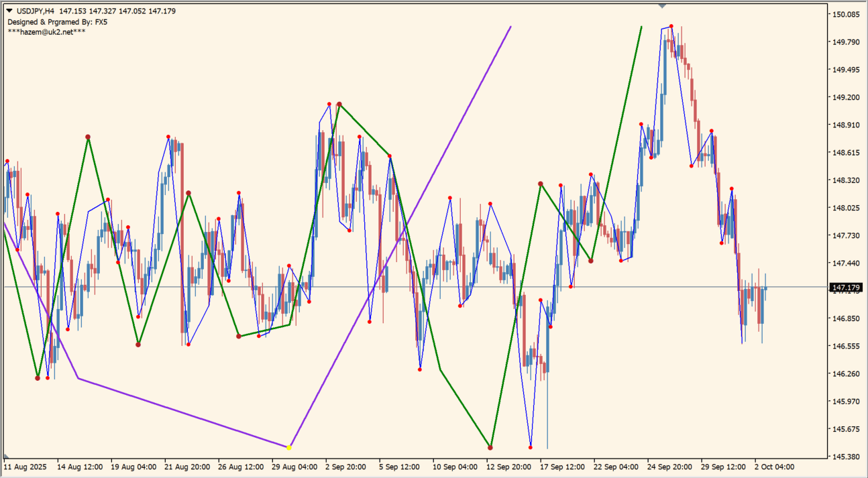Click the 19 Aug 04:00 time label
The height and width of the screenshot is (478, 868).
[133, 467]
